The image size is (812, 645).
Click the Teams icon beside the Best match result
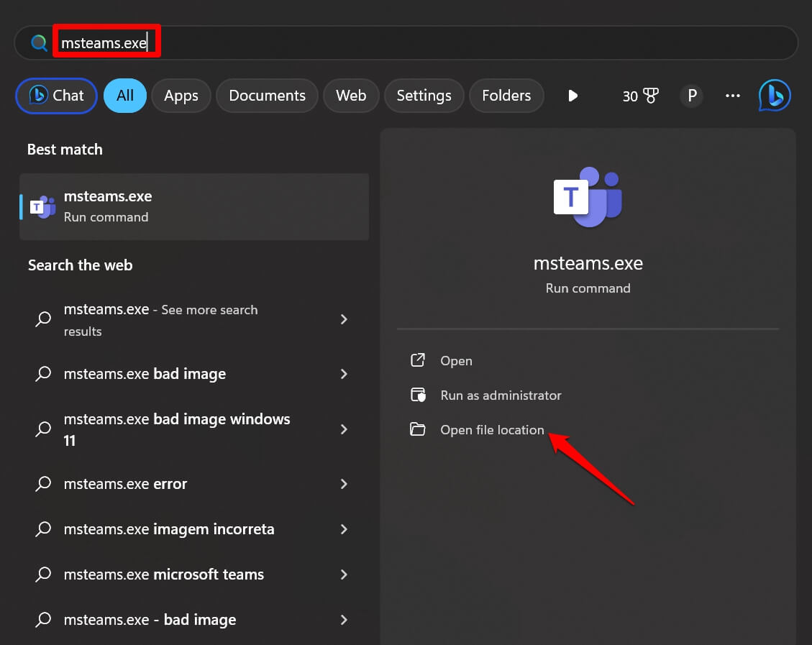[42, 206]
